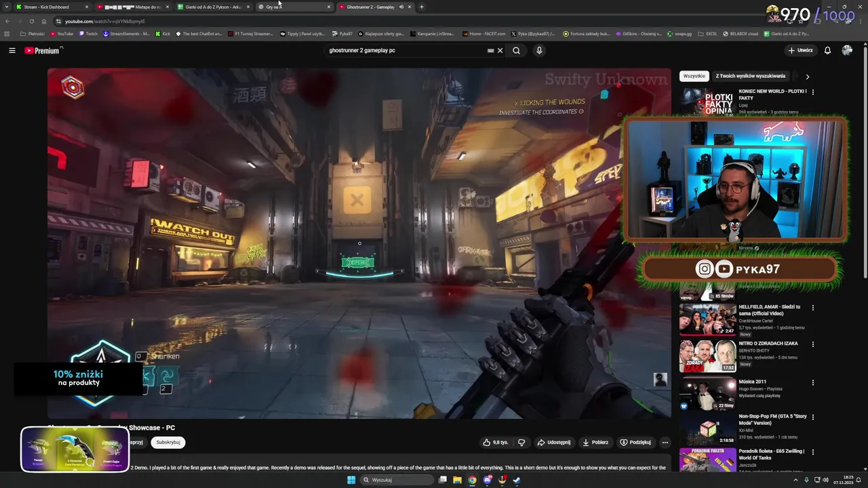868x488 pixels.
Task: Open NITRO O ZDRADACH IZAKA thumbnail
Action: (x=708, y=356)
